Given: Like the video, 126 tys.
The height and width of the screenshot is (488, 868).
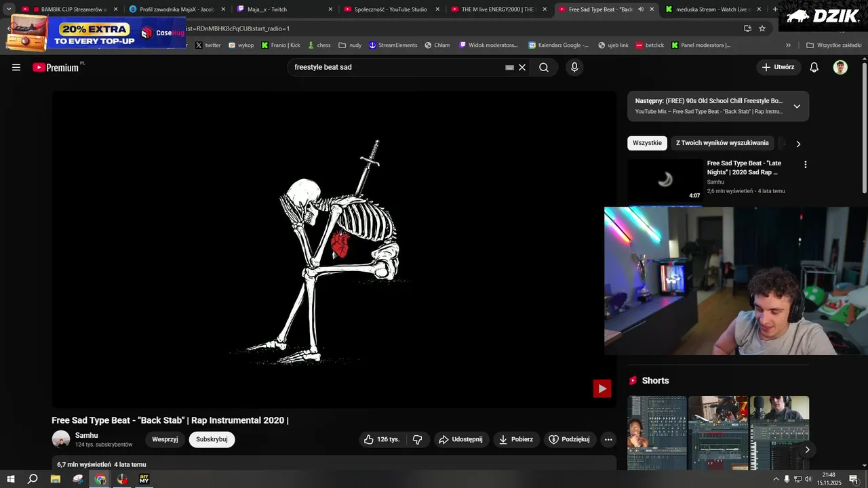Looking at the screenshot, I should 382,439.
